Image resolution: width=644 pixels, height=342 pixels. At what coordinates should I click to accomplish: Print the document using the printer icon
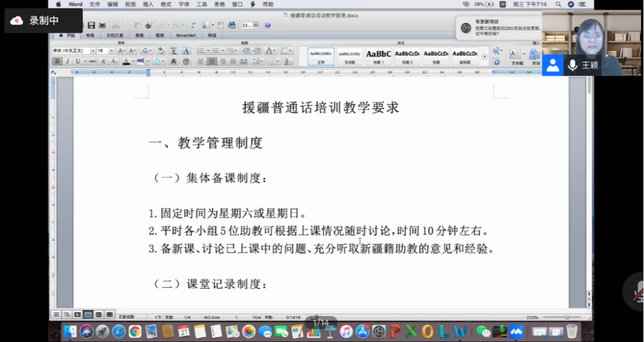pyautogui.click(x=103, y=26)
